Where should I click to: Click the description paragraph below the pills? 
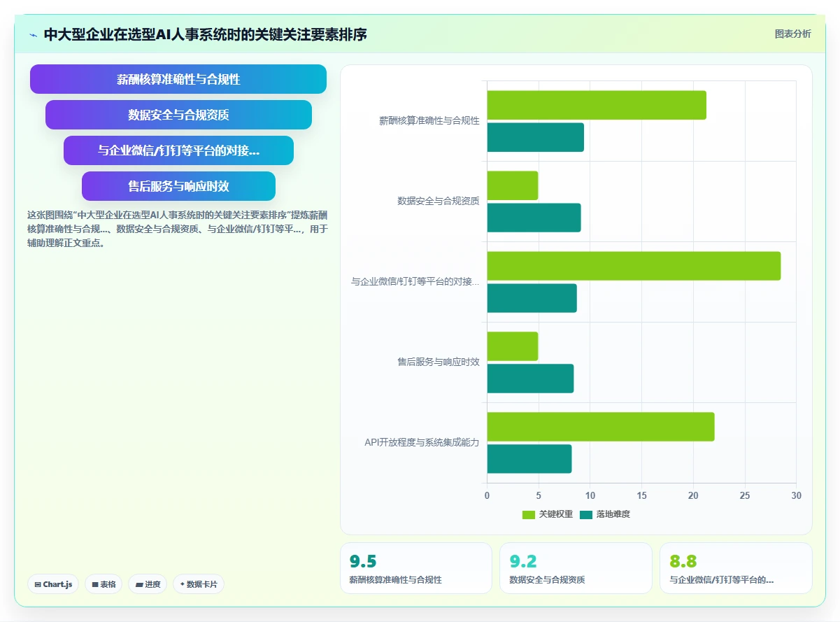tap(177, 229)
